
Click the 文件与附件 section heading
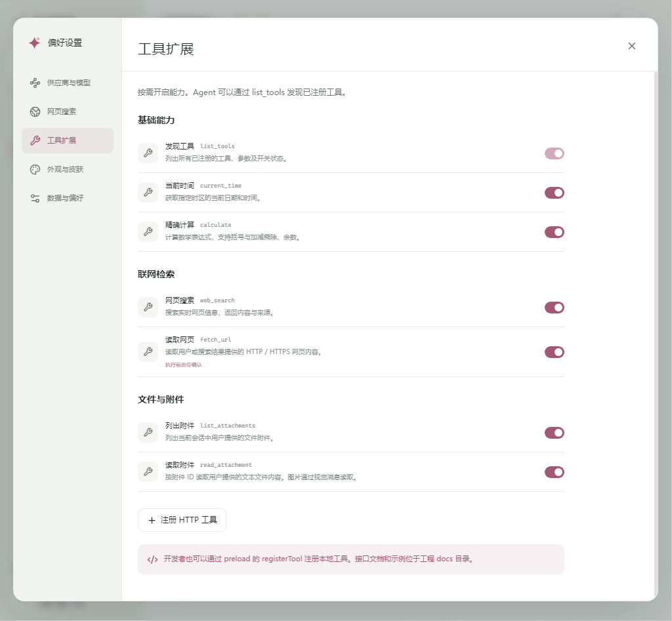click(161, 399)
